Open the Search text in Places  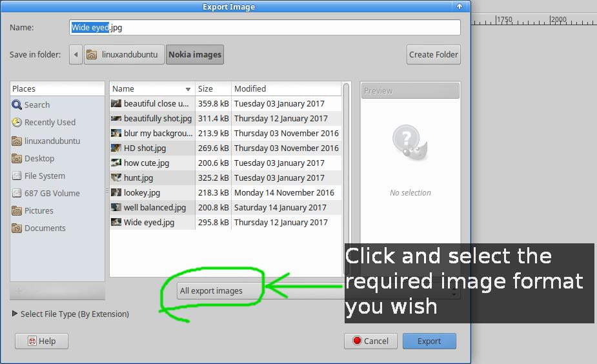coord(37,105)
